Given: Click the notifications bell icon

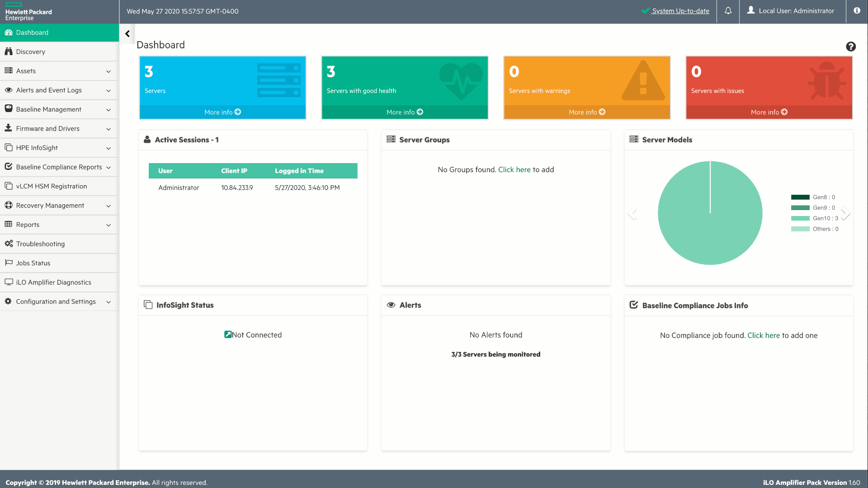Looking at the screenshot, I should click(728, 11).
